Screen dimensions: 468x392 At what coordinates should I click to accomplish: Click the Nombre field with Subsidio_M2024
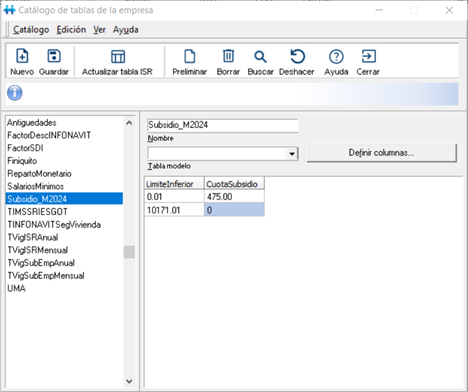(222, 125)
